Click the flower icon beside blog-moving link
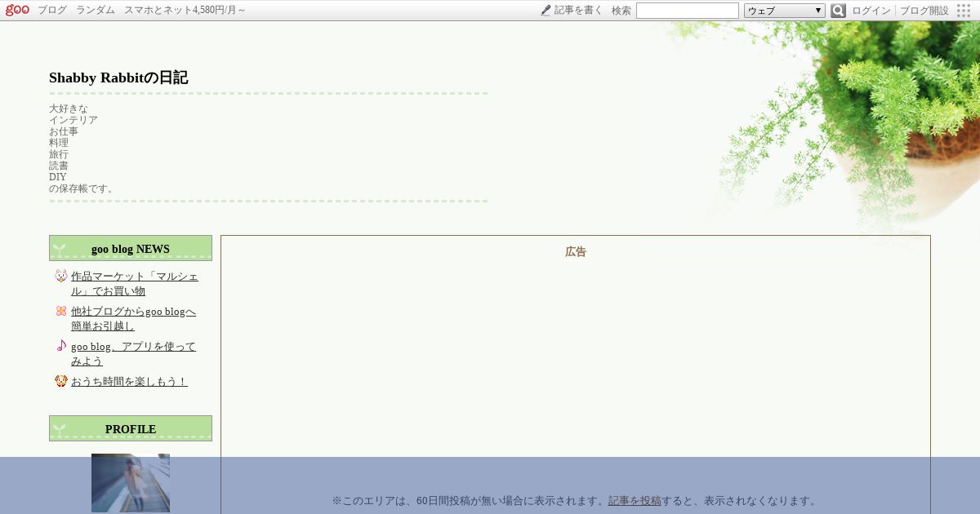 pos(61,311)
